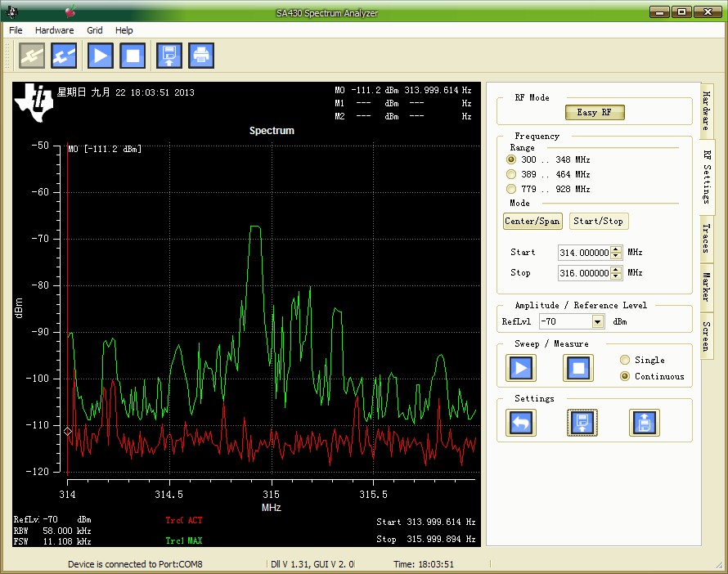This screenshot has height=574, width=728.
Task: Open the RefLvl dropdown
Action: tap(598, 322)
